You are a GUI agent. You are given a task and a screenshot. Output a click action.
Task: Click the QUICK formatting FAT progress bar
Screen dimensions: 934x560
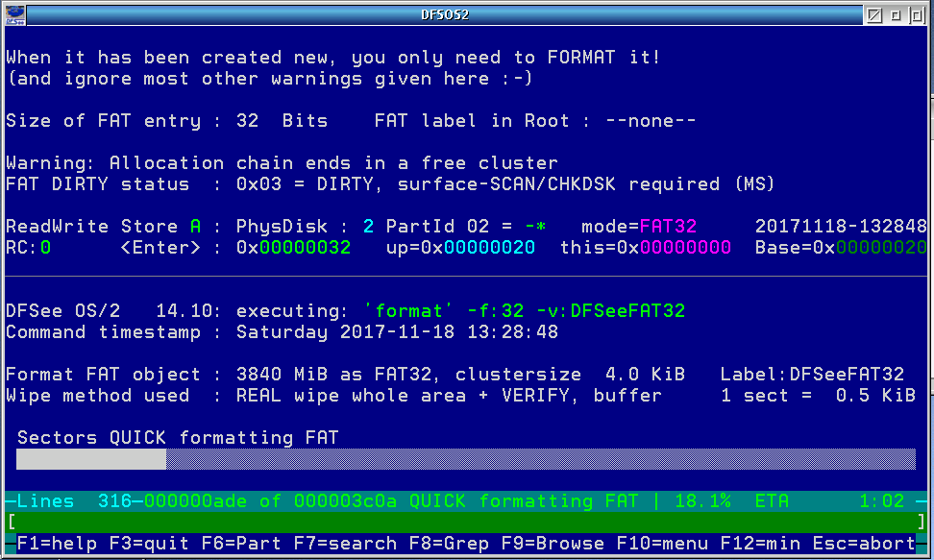coord(465,460)
